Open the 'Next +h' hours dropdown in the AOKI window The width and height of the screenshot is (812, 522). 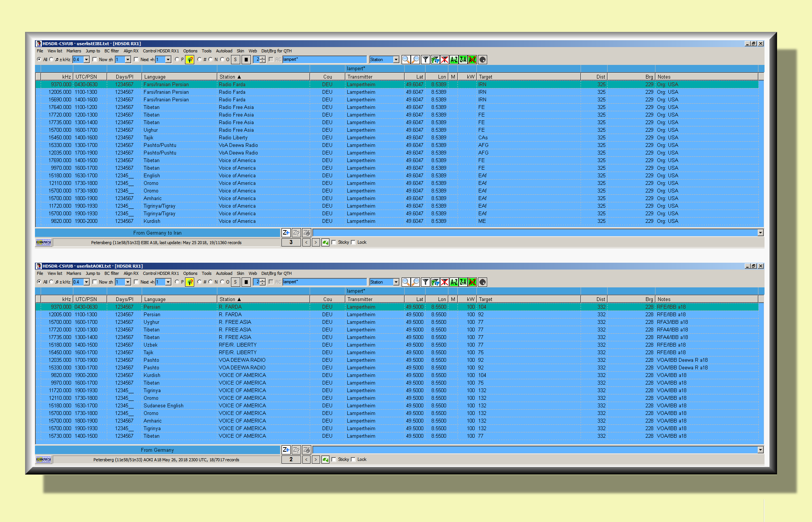(168, 282)
